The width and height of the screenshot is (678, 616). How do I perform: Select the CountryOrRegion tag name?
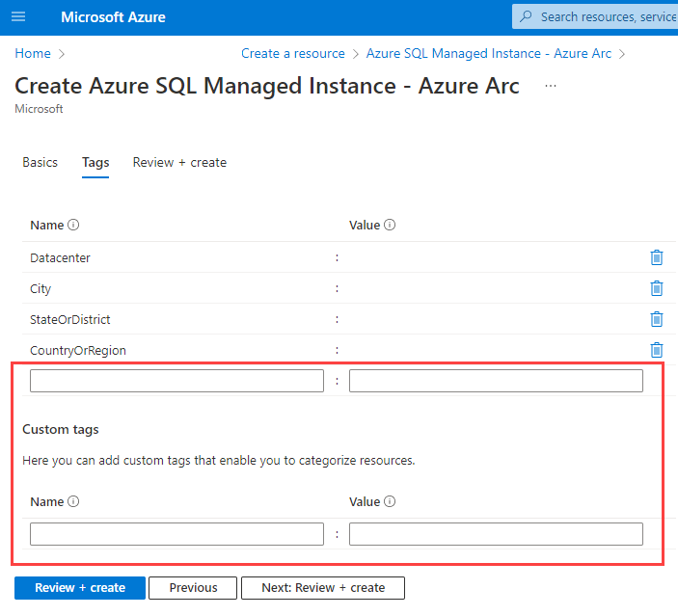(x=78, y=351)
